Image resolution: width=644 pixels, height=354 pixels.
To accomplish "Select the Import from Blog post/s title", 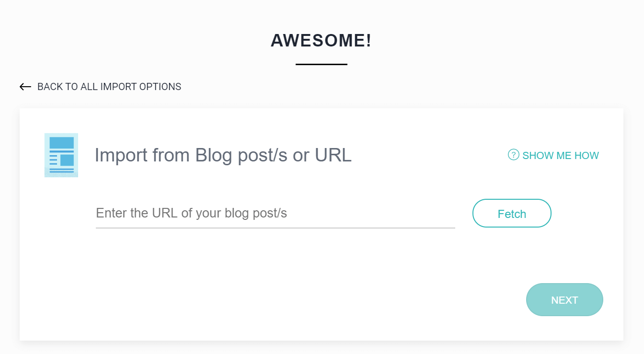I will [x=223, y=155].
